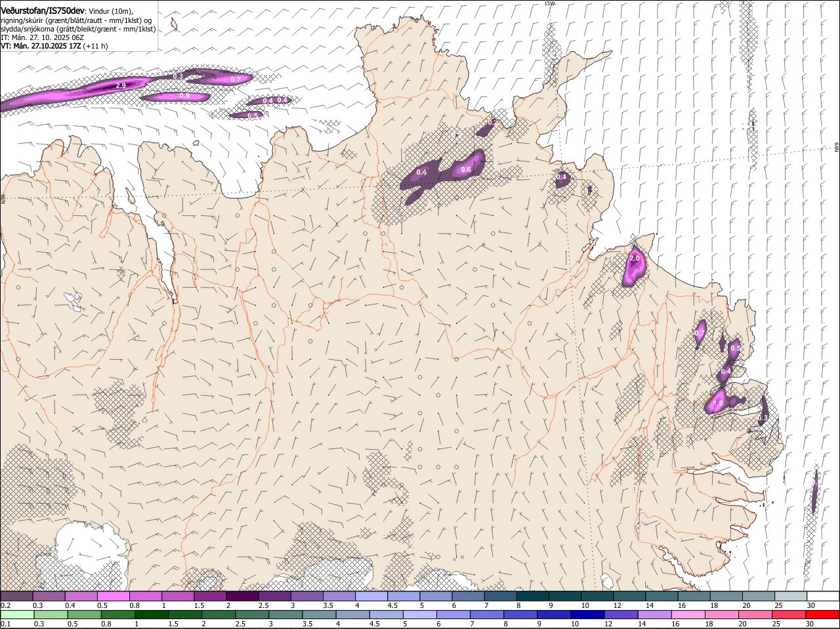Pick upper scale swatch between 6 and 7
Viewport: 840px width, 629px height.
(469, 596)
